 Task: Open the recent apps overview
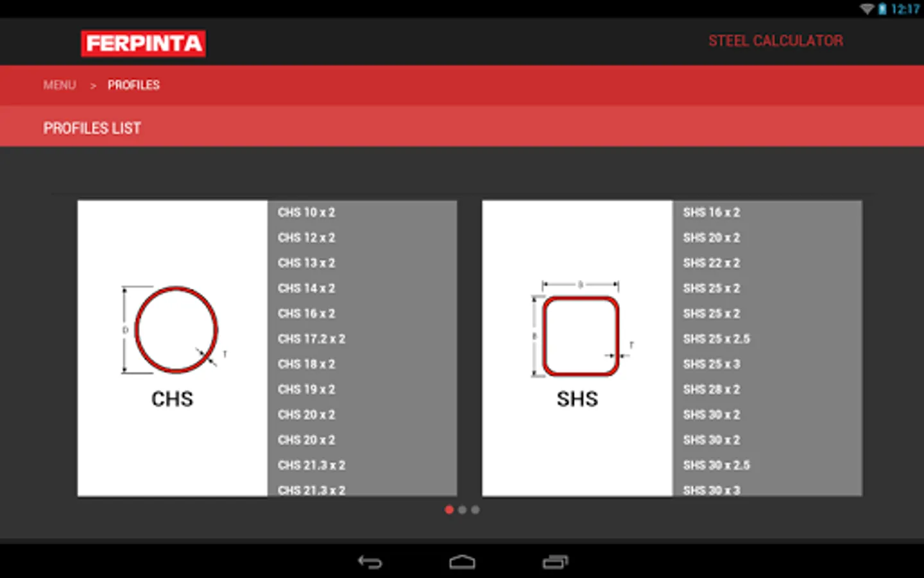click(555, 562)
